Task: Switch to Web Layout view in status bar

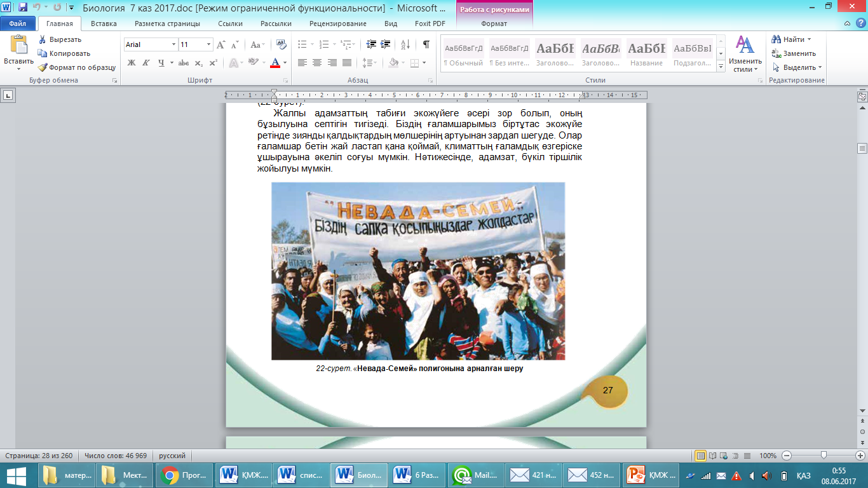Action: pos(723,456)
